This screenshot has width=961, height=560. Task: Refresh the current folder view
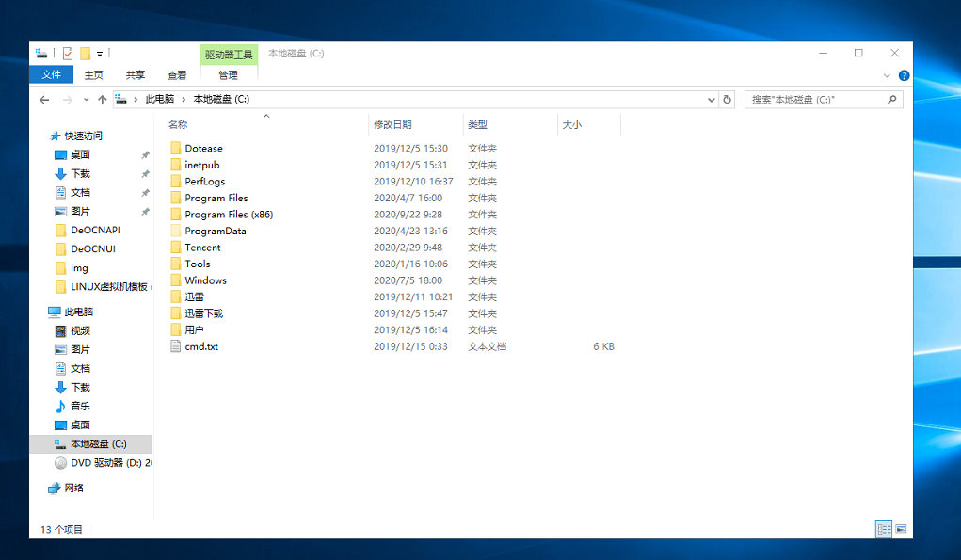pyautogui.click(x=727, y=100)
